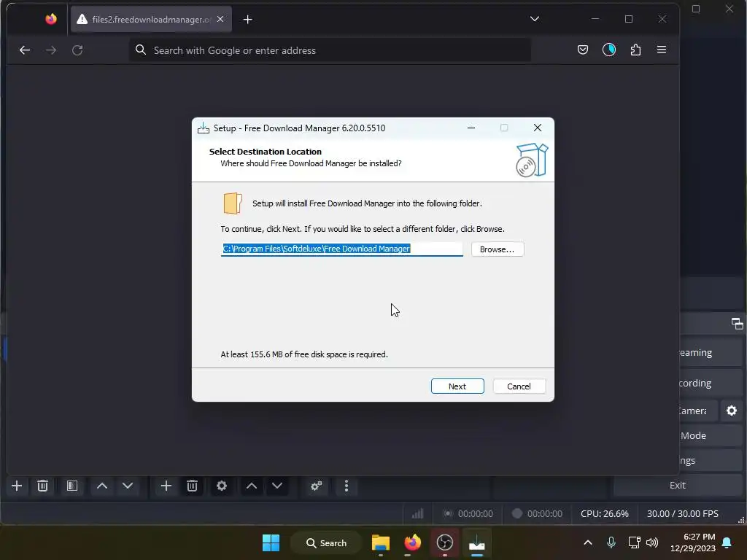747x560 pixels.
Task: Close the Setup dialog with the X
Action: (538, 128)
